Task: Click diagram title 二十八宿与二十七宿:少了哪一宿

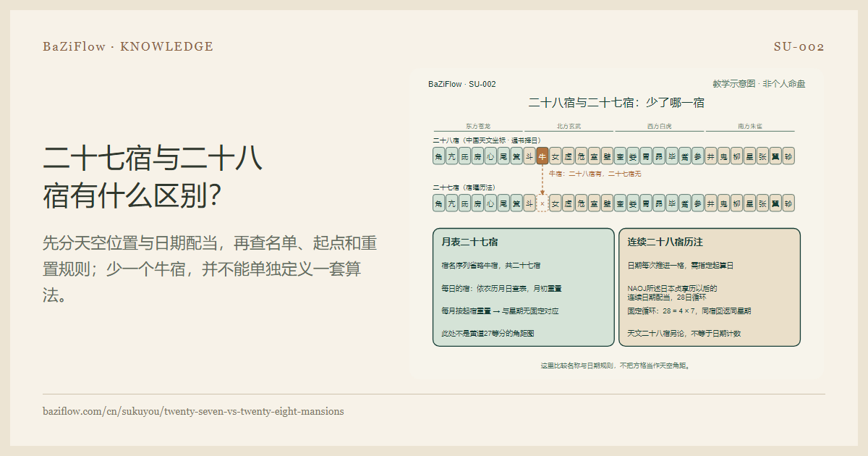Action: point(616,103)
